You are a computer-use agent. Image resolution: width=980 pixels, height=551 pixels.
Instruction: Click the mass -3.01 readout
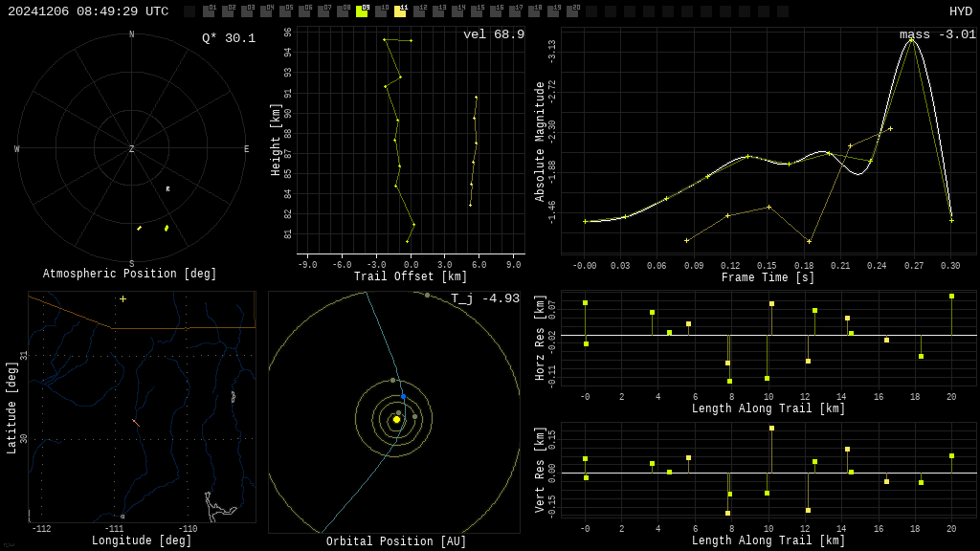click(x=938, y=34)
